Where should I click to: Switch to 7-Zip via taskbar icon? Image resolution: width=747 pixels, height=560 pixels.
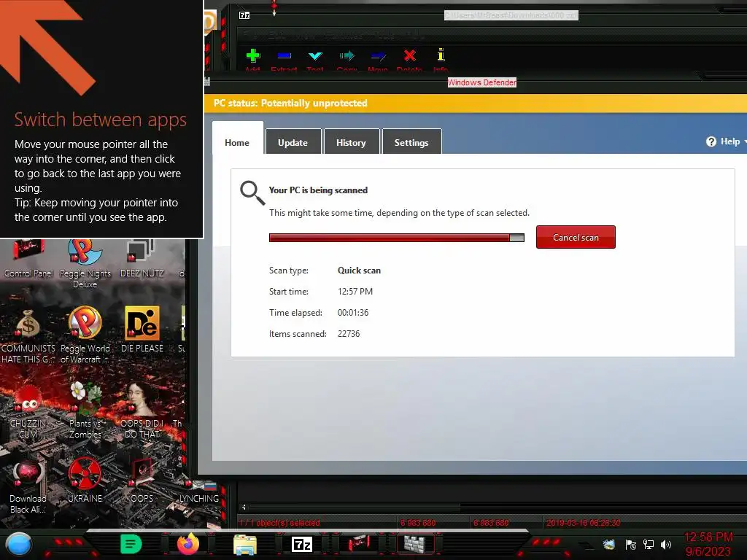302,544
